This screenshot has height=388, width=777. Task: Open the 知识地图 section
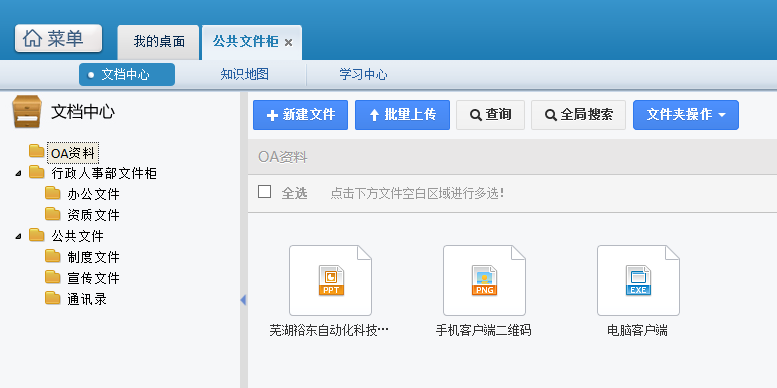pyautogui.click(x=244, y=75)
